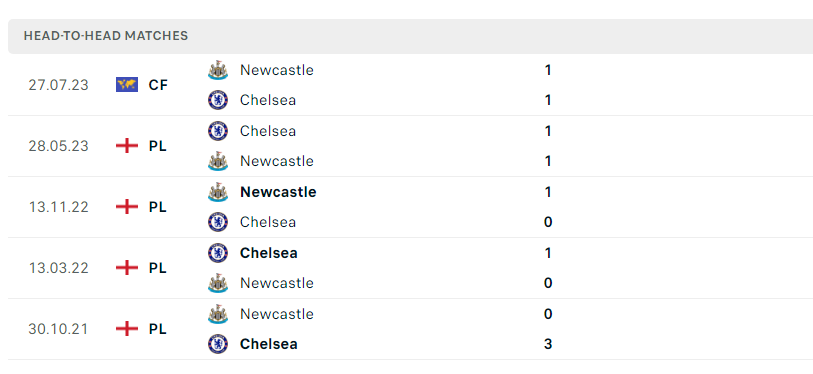Click Newcastle crest in 27.07.23 match
Viewport: 813px width, 374px height.
218,70
